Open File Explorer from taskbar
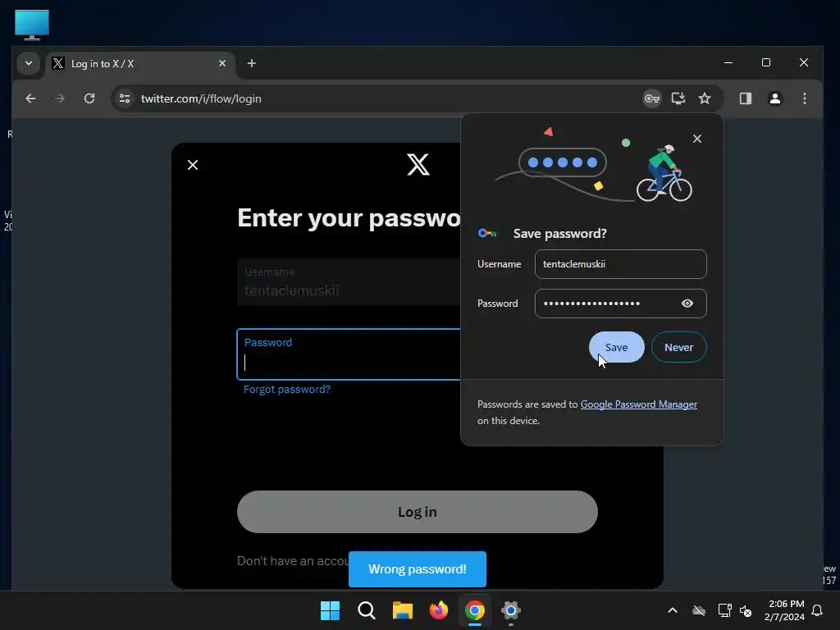840x630 pixels. point(402,610)
